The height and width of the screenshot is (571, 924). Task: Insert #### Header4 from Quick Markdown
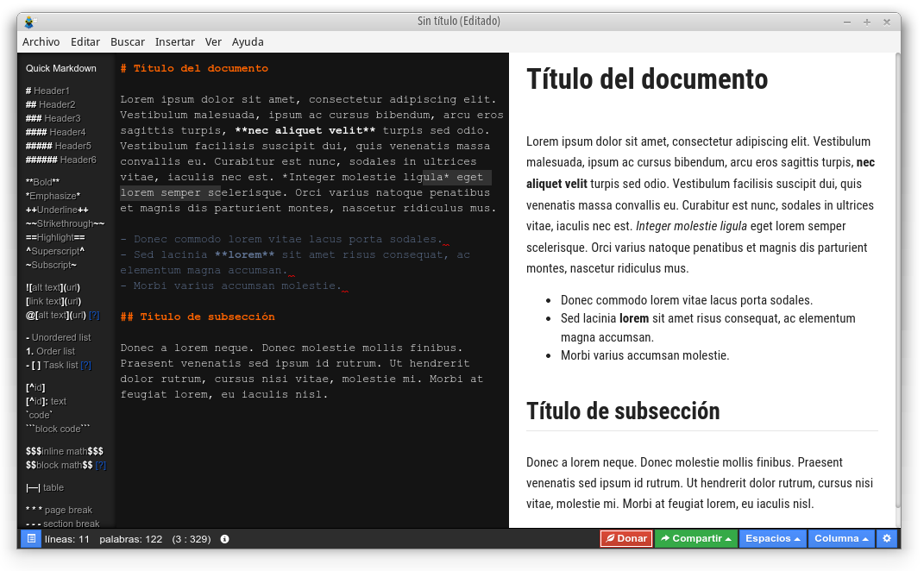55,132
